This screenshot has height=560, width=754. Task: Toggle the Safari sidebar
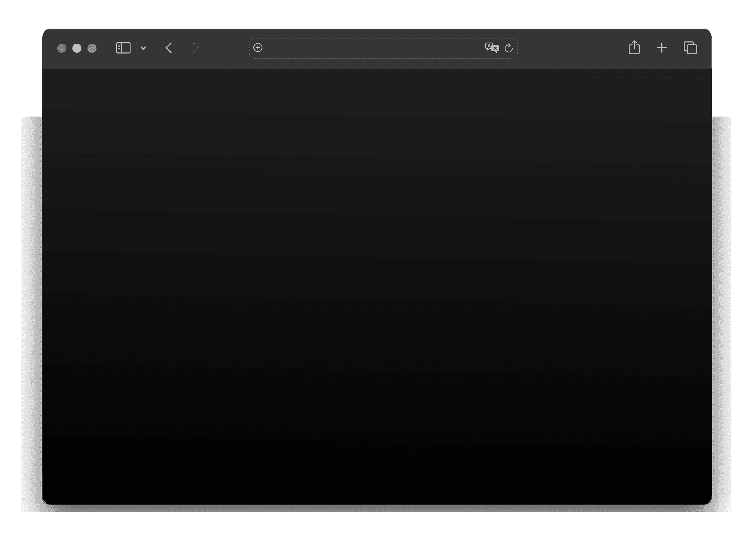[123, 48]
